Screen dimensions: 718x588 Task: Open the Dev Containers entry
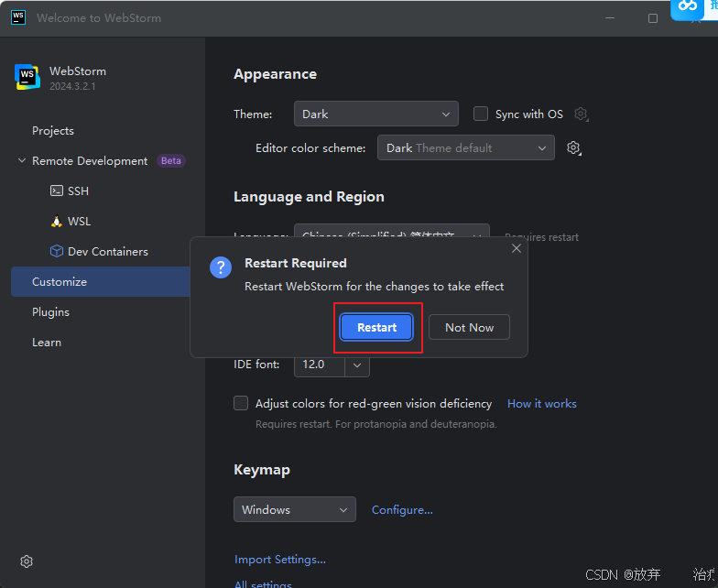[x=108, y=251]
